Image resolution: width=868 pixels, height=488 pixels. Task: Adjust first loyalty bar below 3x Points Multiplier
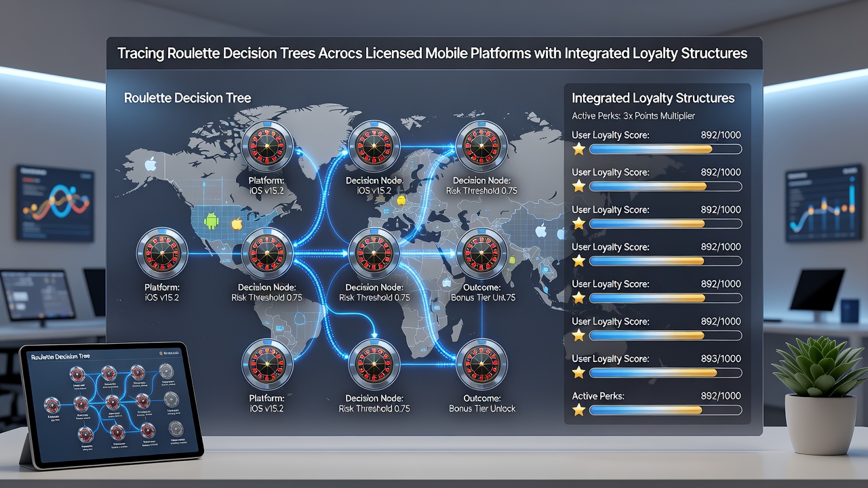[666, 149]
